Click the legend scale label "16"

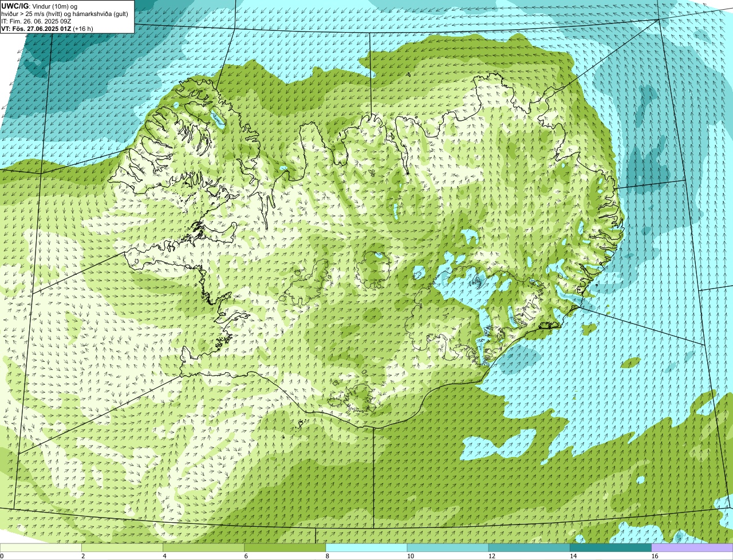[655, 556]
